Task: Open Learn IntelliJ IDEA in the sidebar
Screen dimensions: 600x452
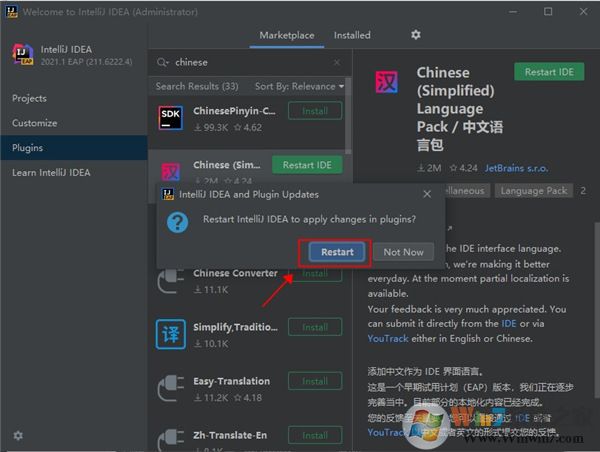Action: (x=73, y=173)
